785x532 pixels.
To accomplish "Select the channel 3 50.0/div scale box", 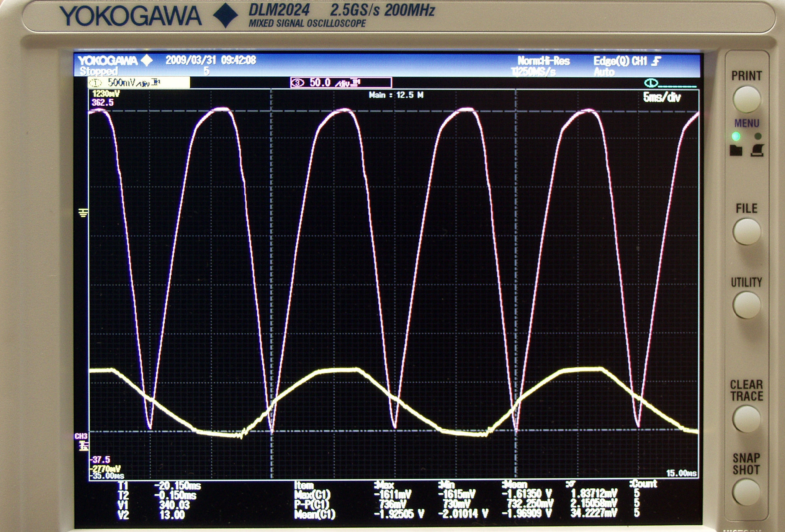I will pos(341,82).
